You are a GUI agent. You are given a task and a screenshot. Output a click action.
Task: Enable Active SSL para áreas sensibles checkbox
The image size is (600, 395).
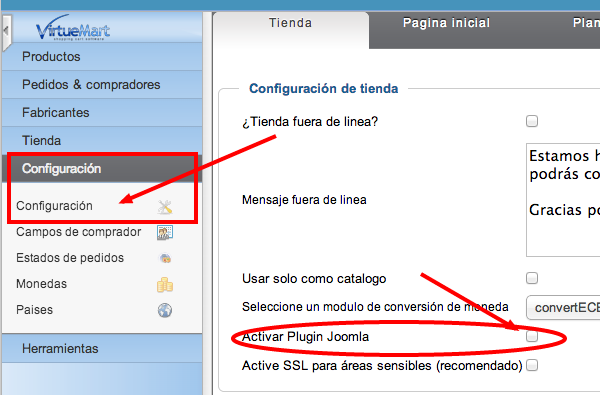point(532,365)
